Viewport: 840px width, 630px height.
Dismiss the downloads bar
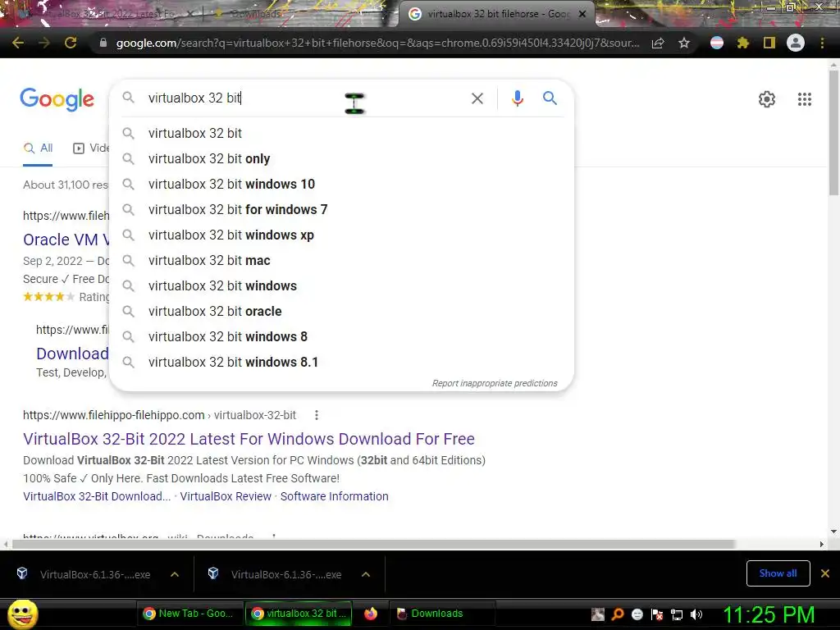coord(825,573)
